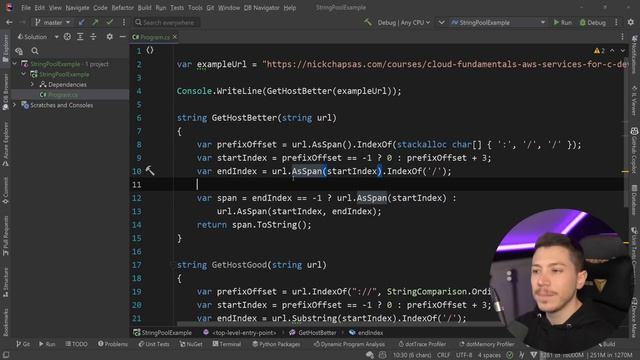Click the tool windows quick access icon
Image resolution: width=640 pixels, height=360 pixels.
click(5, 355)
